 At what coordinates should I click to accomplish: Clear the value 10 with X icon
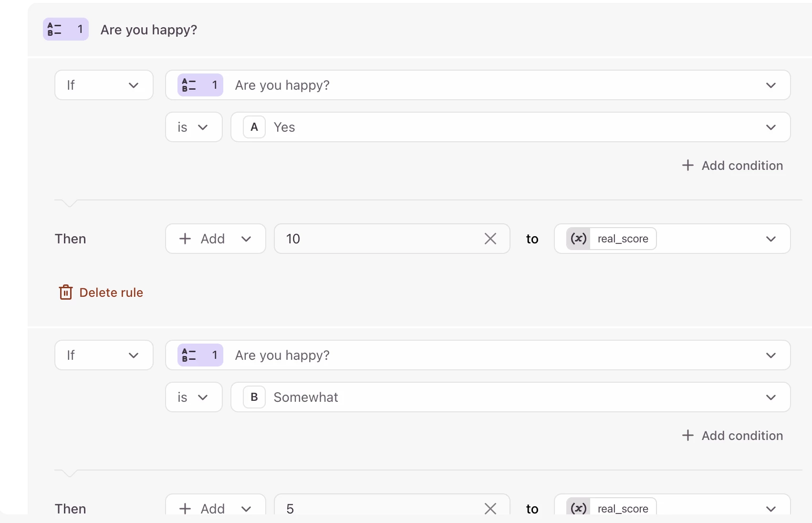(490, 239)
